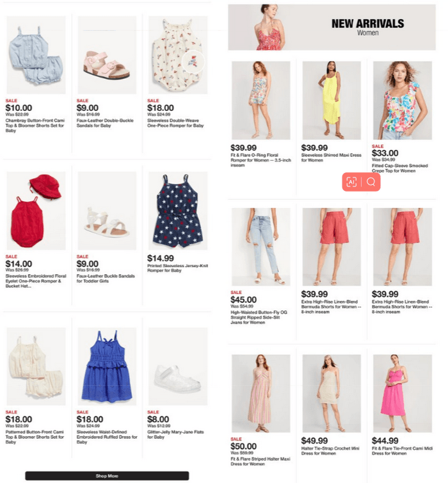
Task: Select the ripped side-slit jeans product image
Action: coord(260,247)
